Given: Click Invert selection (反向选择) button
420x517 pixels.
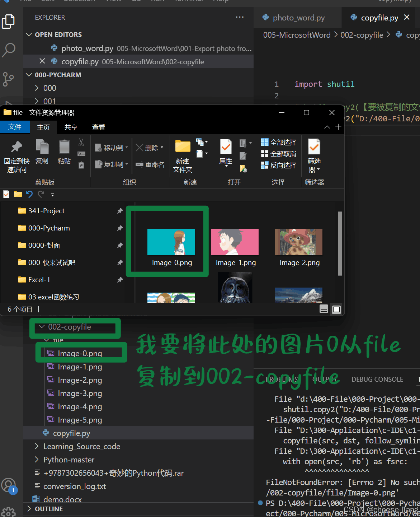Looking at the screenshot, I should 279,166.
